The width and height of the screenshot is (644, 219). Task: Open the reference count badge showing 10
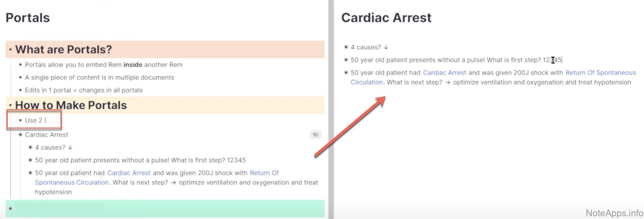click(315, 135)
